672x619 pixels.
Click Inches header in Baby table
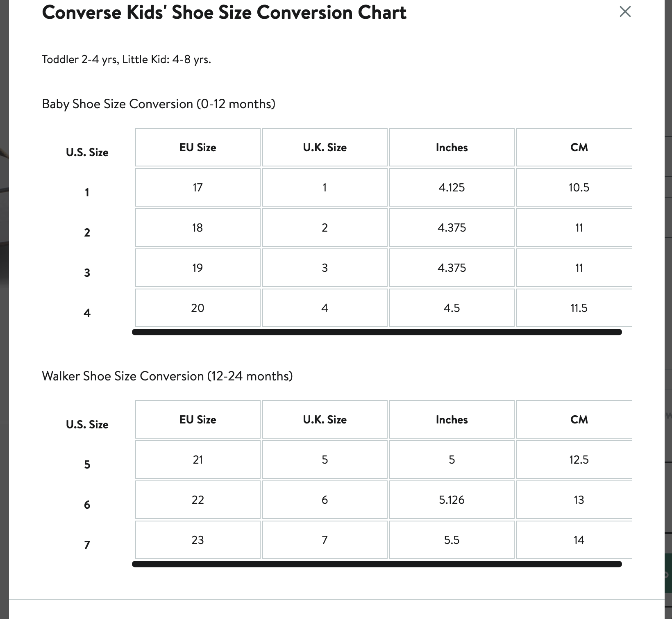(452, 147)
